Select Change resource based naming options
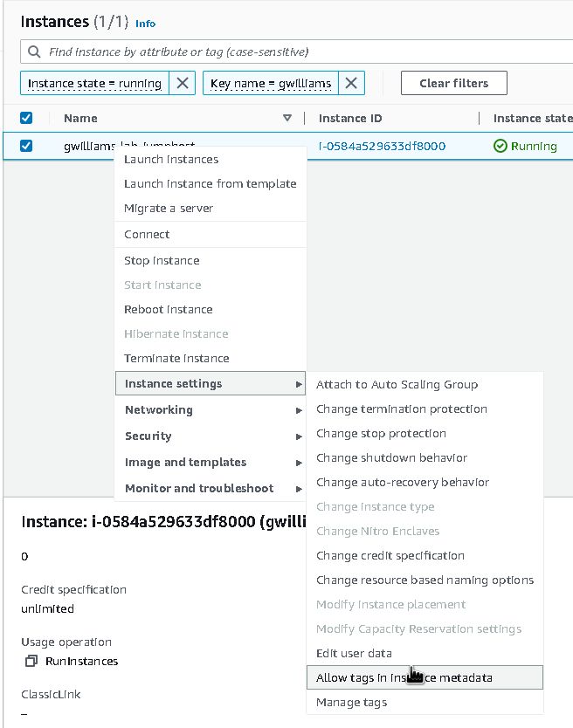 425,580
